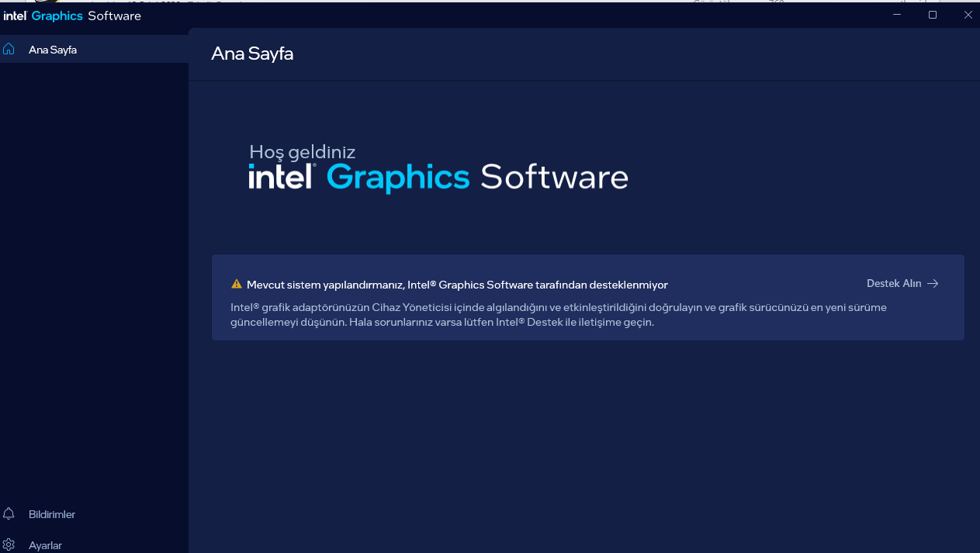Click the Ayarlar gear icon
The image size is (980, 553).
click(9, 544)
